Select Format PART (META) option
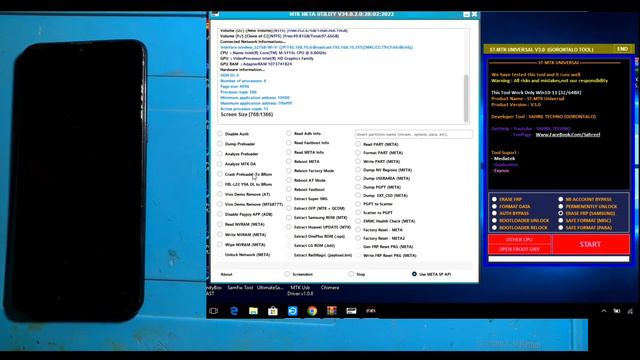 coord(379,153)
